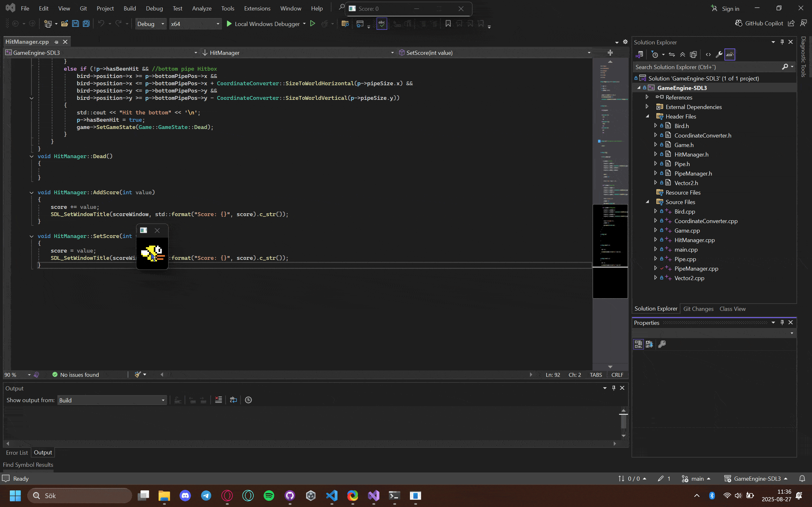The image size is (812, 507).
Task: Click the Open File toolbar icon
Action: click(64, 23)
